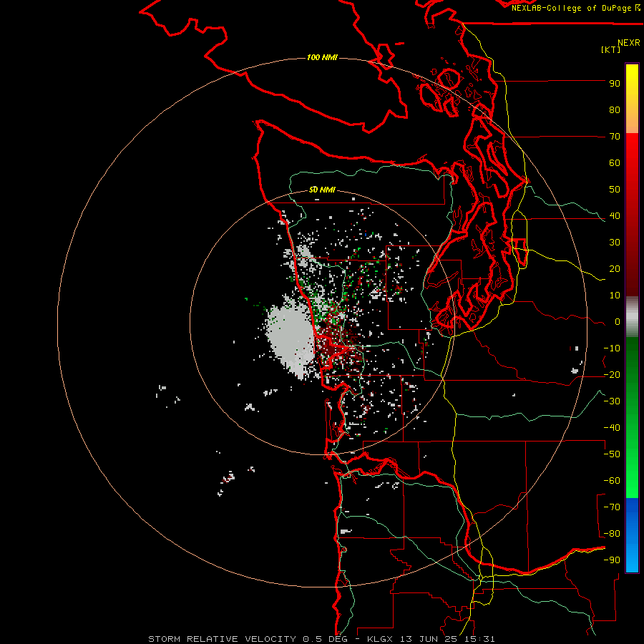Image resolution: width=644 pixels, height=644 pixels.
Task: Click the -70 value on the velocity scale
Action: coord(612,507)
